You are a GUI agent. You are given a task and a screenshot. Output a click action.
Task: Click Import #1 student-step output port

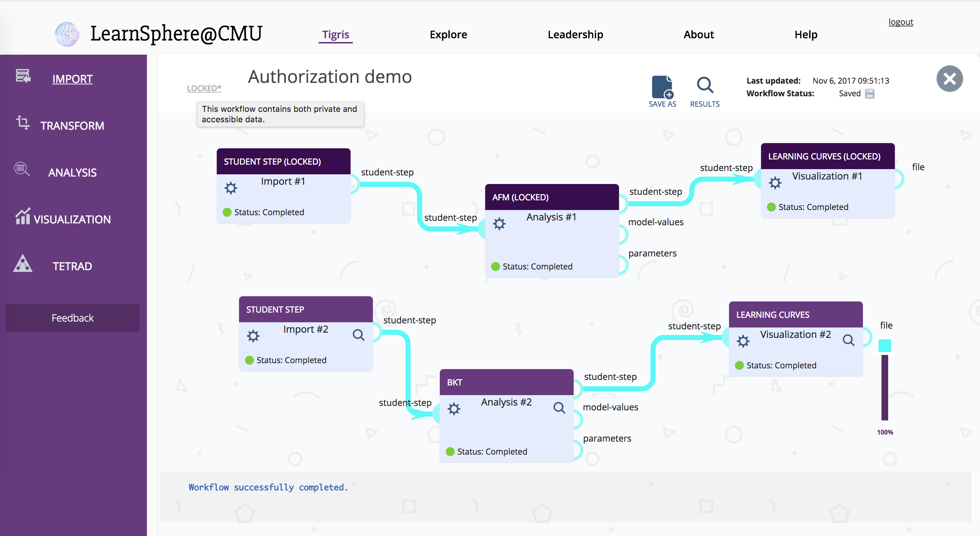tap(355, 184)
